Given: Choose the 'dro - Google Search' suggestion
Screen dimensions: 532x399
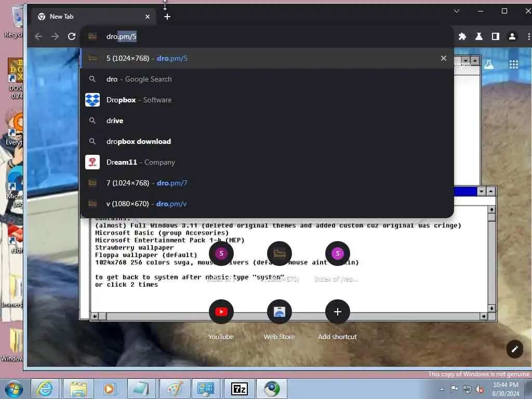Looking at the screenshot, I should pyautogui.click(x=267, y=79).
